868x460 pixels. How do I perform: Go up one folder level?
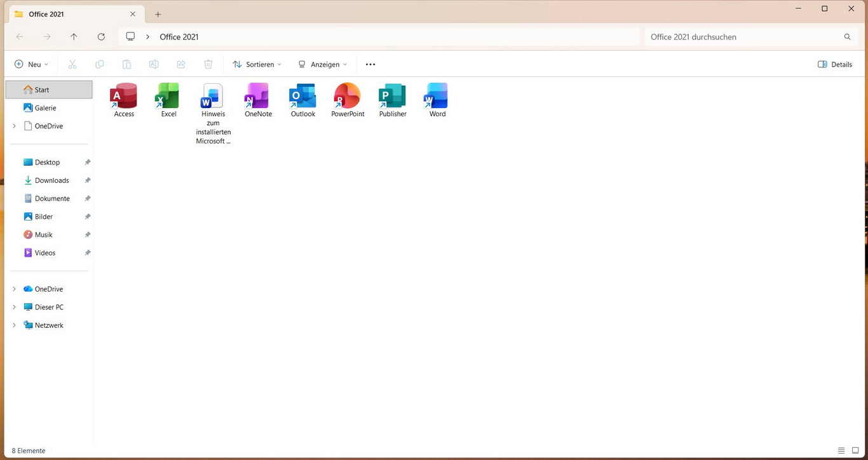pos(74,37)
